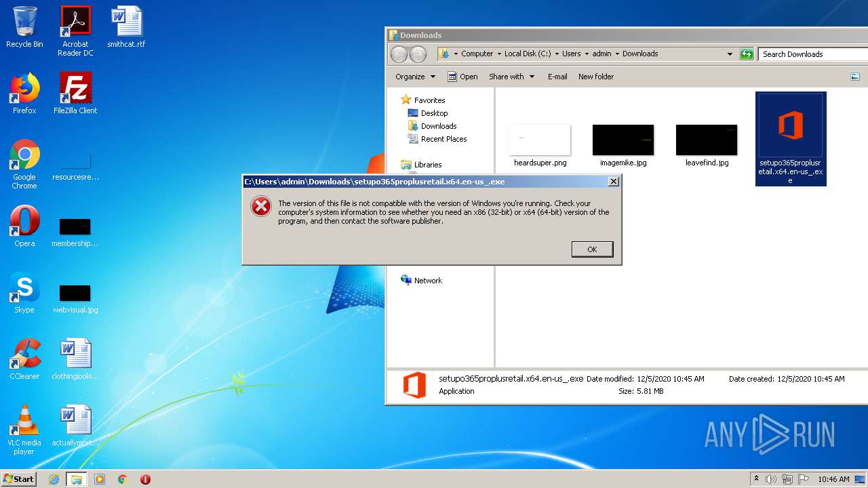Select the actuallymort... Word document on the desktop
The height and width of the screenshot is (488, 868).
click(x=75, y=426)
